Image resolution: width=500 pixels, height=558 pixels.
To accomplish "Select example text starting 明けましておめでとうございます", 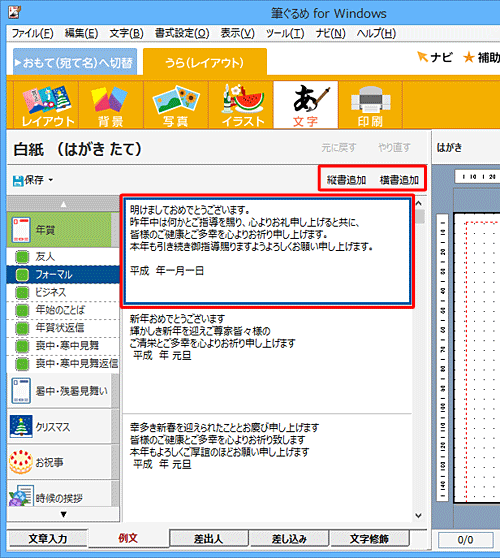I will pos(267,251).
